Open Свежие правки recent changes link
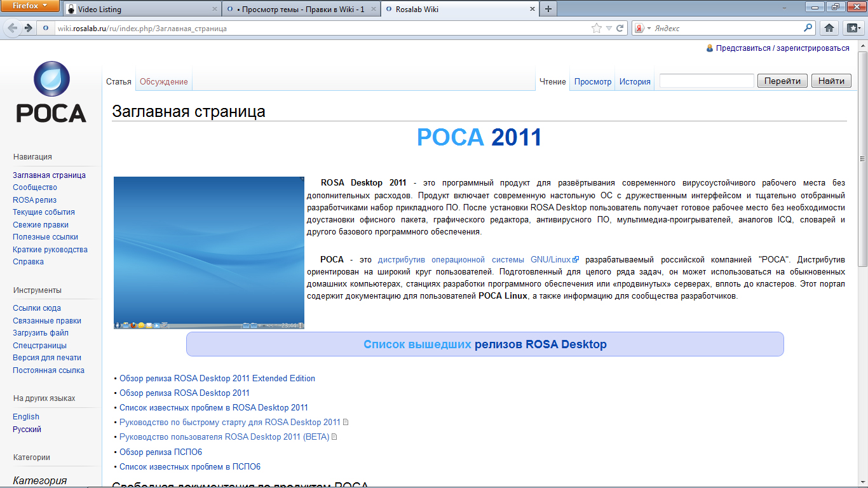This screenshot has height=488, width=868. pyautogui.click(x=41, y=225)
